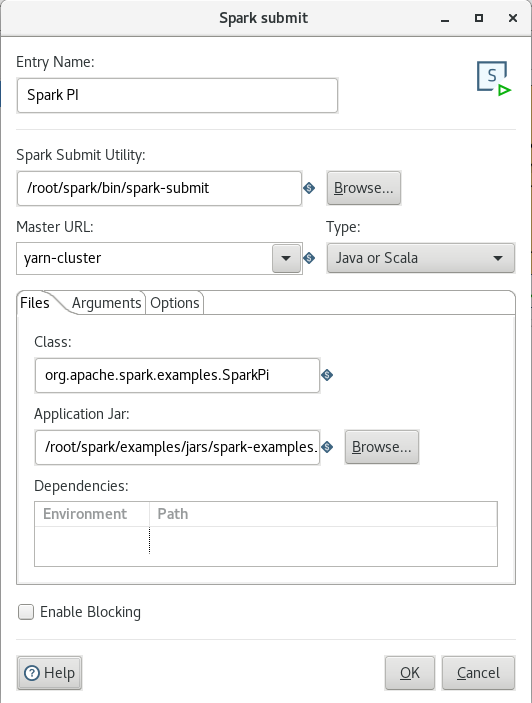The image size is (532, 703).
Task: Click the Entry Name text field
Action: (x=177, y=95)
